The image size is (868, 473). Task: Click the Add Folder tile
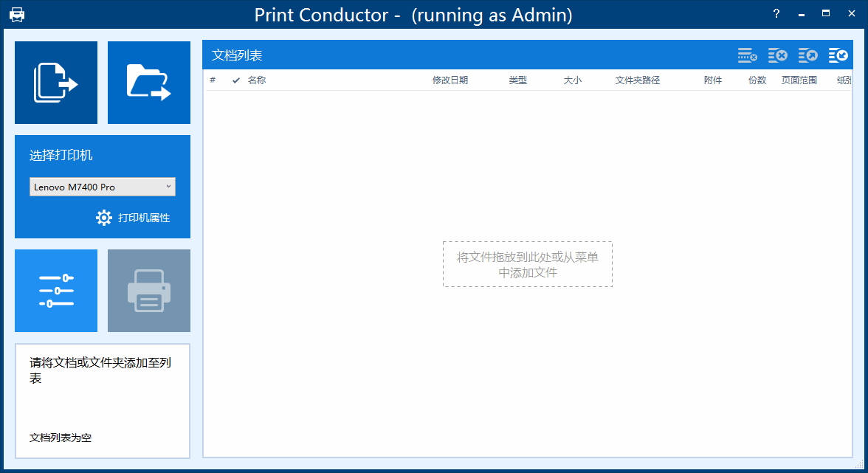click(149, 83)
